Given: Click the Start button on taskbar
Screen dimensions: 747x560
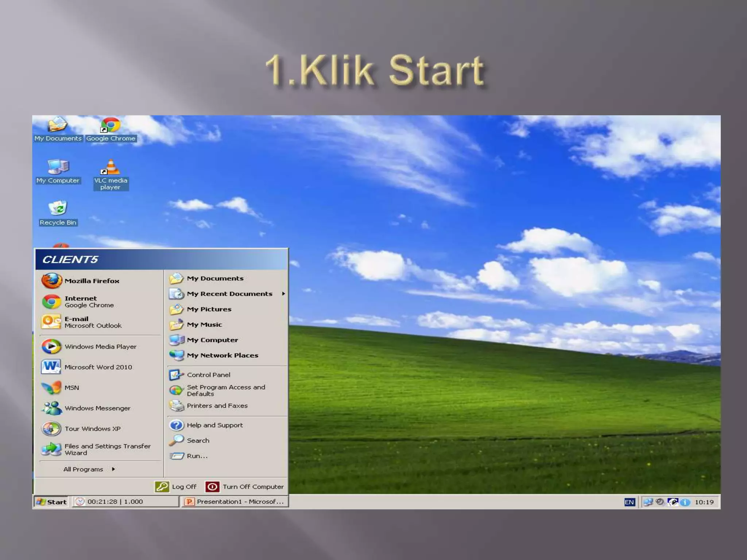Looking at the screenshot, I should [51, 502].
